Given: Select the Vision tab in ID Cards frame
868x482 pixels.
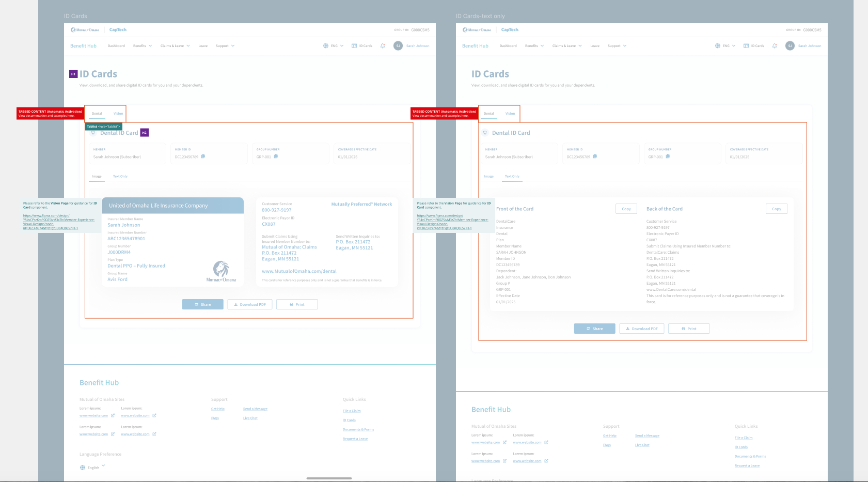Looking at the screenshot, I should 118,114.
